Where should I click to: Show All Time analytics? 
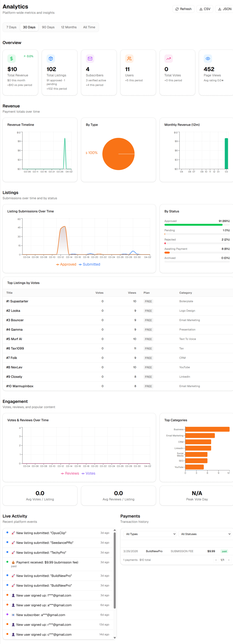(89, 27)
